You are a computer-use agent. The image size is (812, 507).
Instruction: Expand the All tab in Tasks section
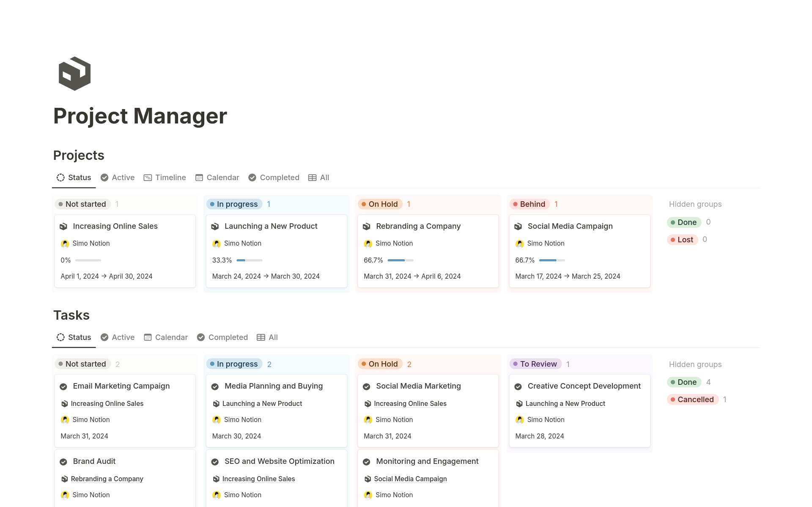tap(272, 337)
